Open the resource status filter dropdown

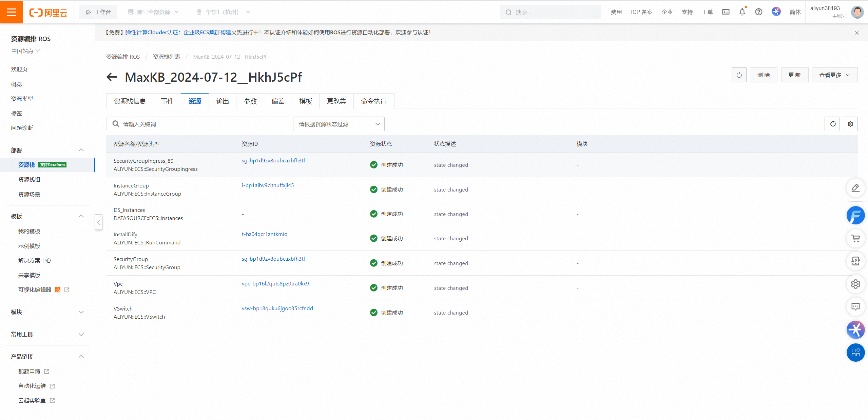pyautogui.click(x=339, y=124)
